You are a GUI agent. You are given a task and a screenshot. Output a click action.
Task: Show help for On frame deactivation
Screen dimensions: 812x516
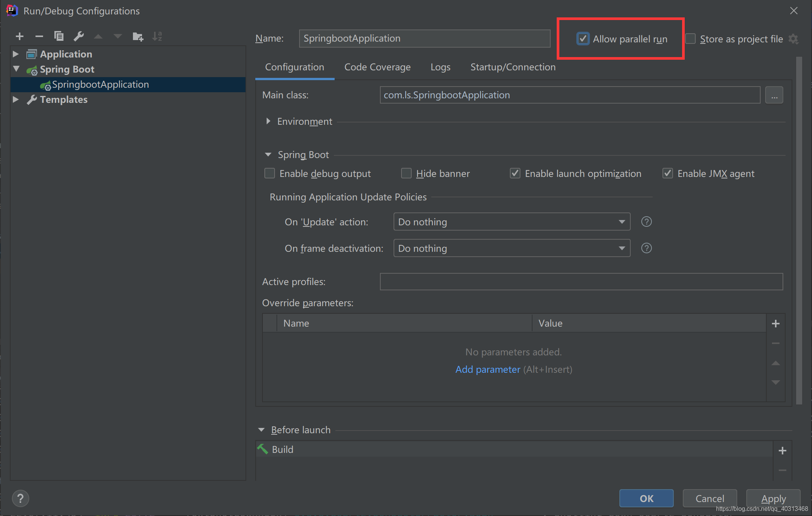(647, 248)
